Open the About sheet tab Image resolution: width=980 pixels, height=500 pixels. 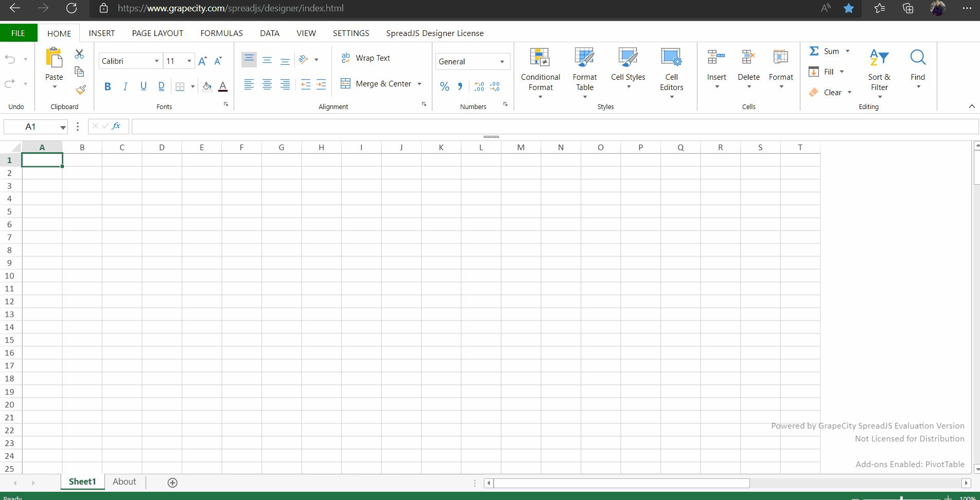tap(125, 482)
